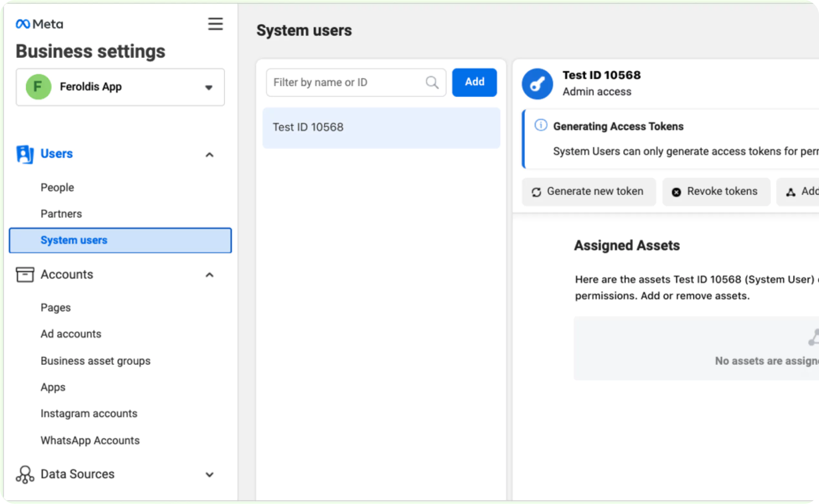Click the Users people icon

pos(25,154)
